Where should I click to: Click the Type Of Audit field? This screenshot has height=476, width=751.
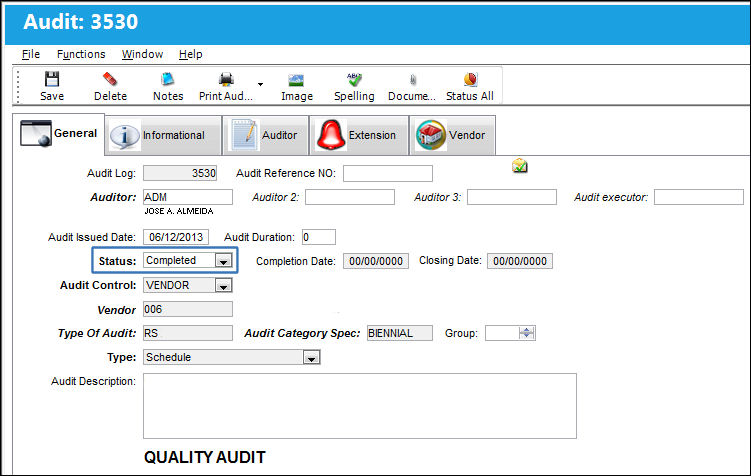click(x=188, y=333)
